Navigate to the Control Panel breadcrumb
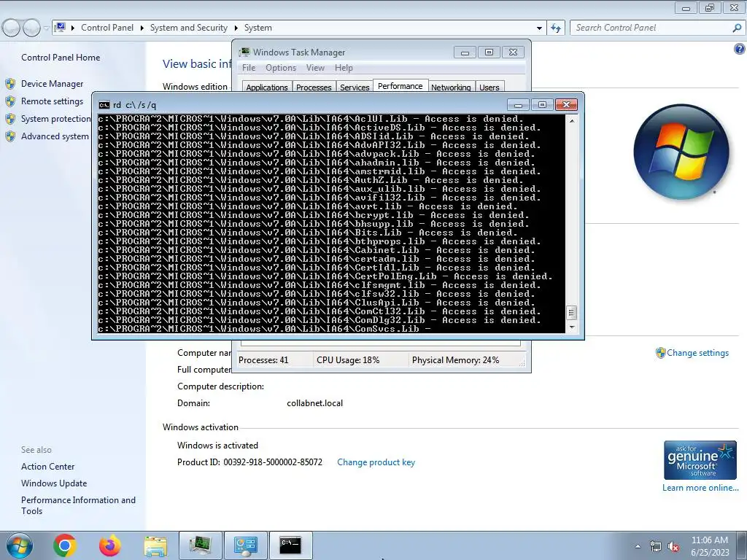747x560 pixels. coord(107,28)
